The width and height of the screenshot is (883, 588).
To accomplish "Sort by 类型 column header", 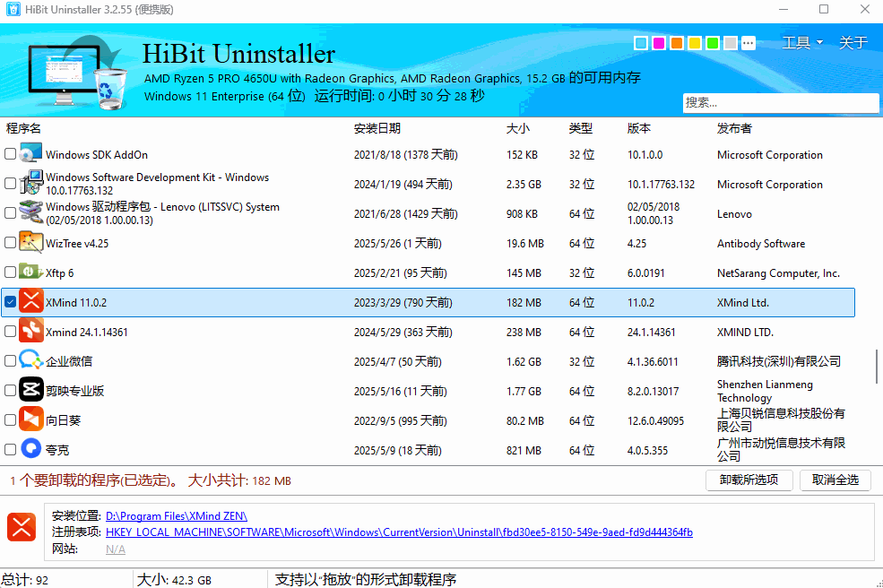I will click(x=581, y=128).
